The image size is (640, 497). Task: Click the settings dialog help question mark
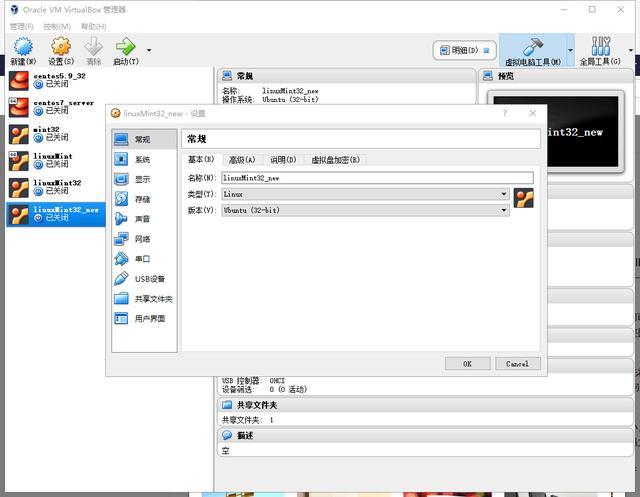(x=504, y=113)
